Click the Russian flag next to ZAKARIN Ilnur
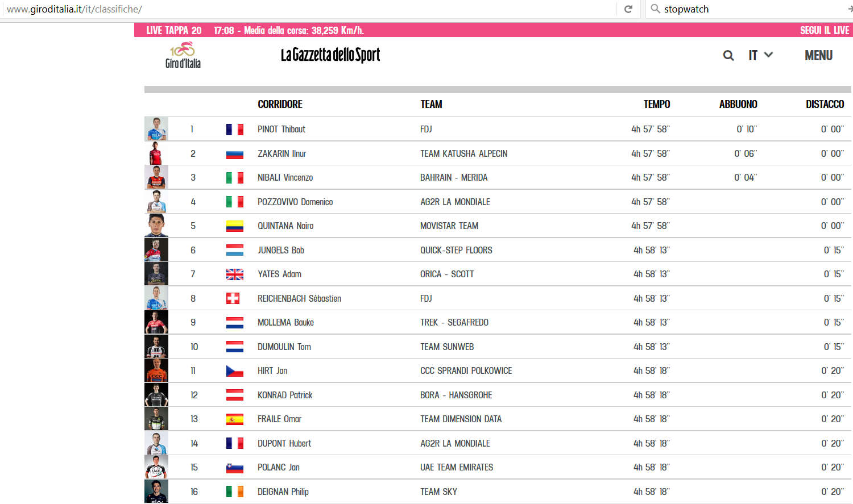 235,154
